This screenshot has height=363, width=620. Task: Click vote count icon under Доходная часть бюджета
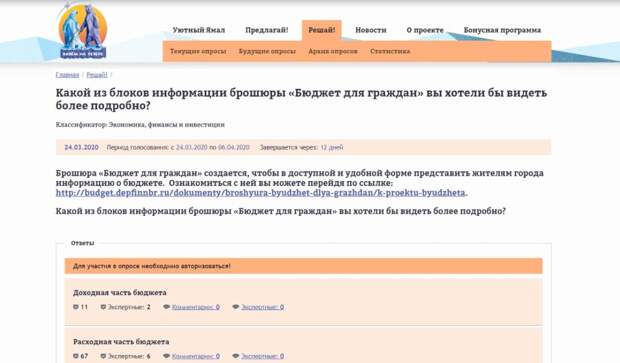point(76,307)
